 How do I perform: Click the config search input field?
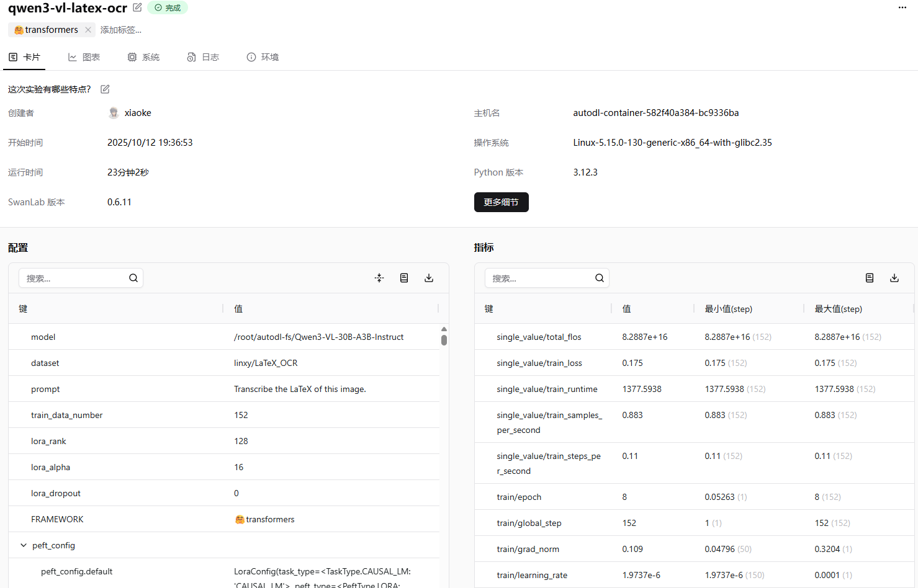point(74,278)
